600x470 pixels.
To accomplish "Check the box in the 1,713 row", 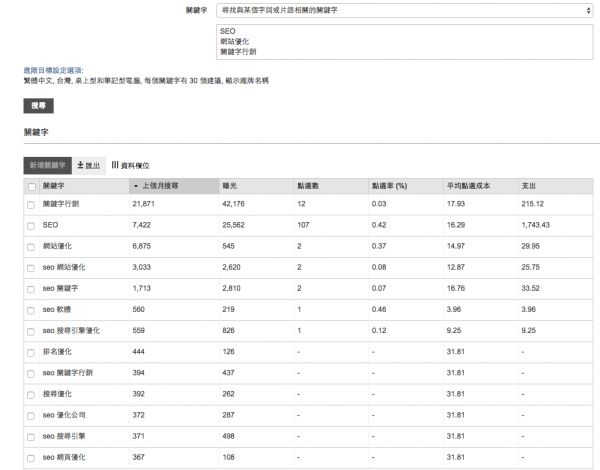I will click(x=31, y=289).
